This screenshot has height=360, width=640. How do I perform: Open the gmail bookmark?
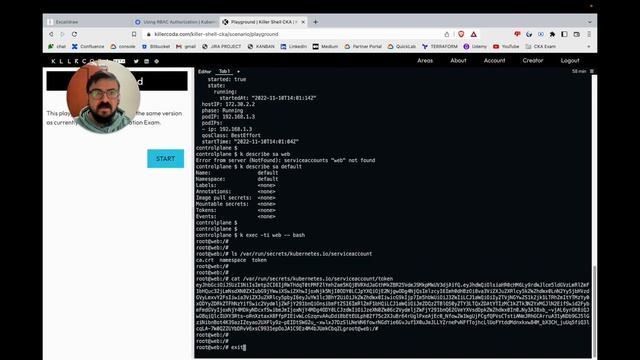tap(186, 47)
